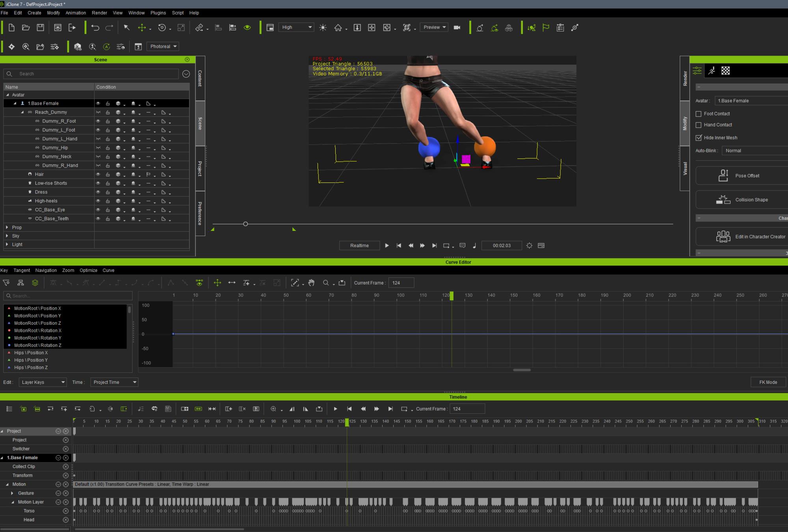Open the Layer Keys edit dropdown
The image size is (788, 532).
point(43,382)
